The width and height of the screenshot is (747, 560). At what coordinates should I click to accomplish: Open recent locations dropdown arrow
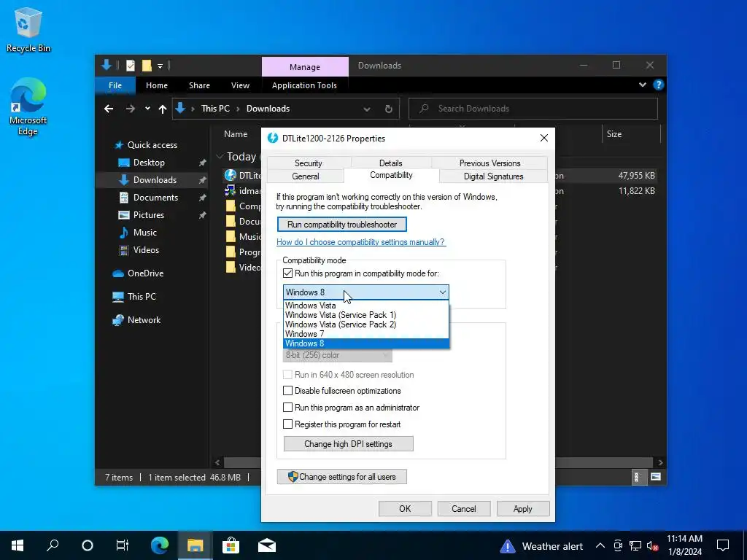click(147, 109)
